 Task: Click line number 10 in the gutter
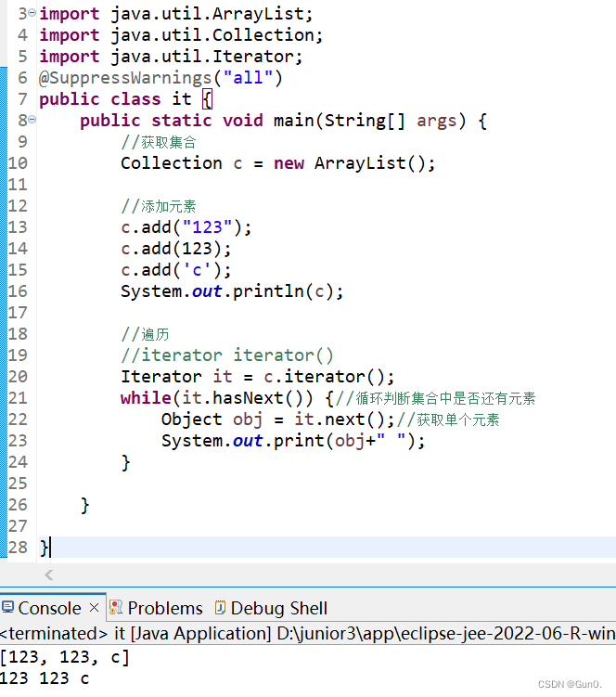click(x=18, y=163)
